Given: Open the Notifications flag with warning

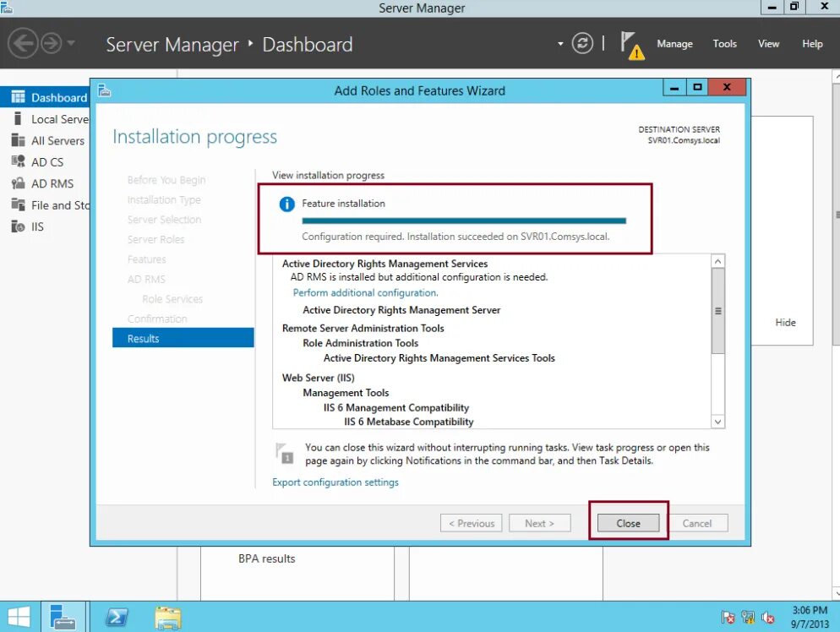Looking at the screenshot, I should (x=631, y=45).
